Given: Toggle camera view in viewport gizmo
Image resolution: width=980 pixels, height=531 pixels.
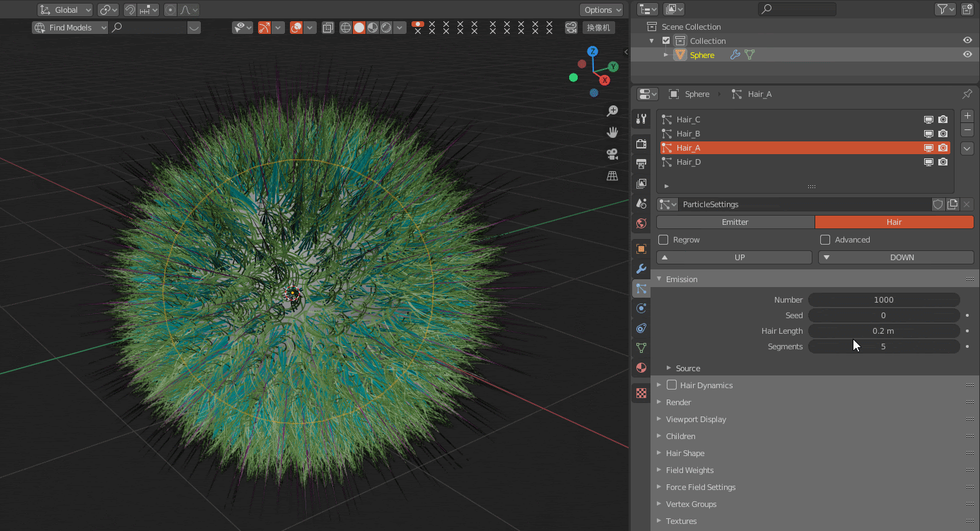Looking at the screenshot, I should [612, 154].
